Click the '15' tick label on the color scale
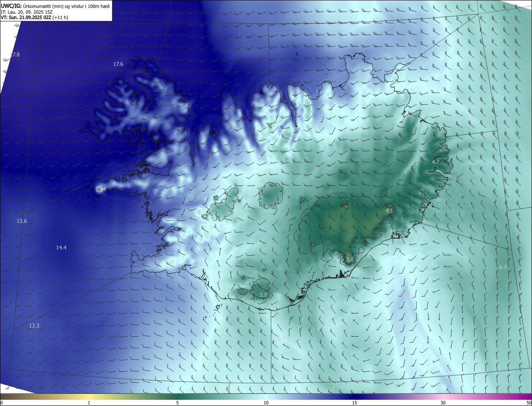 point(355,403)
